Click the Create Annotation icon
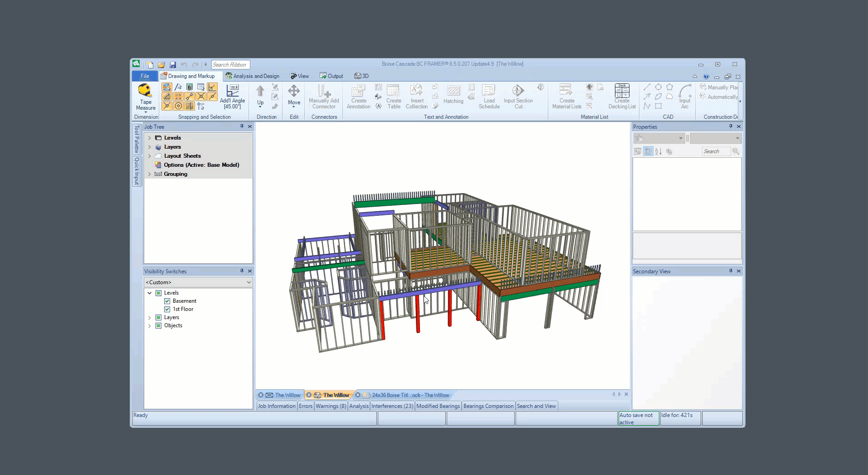Image resolution: width=868 pixels, height=475 pixels. coord(358,91)
